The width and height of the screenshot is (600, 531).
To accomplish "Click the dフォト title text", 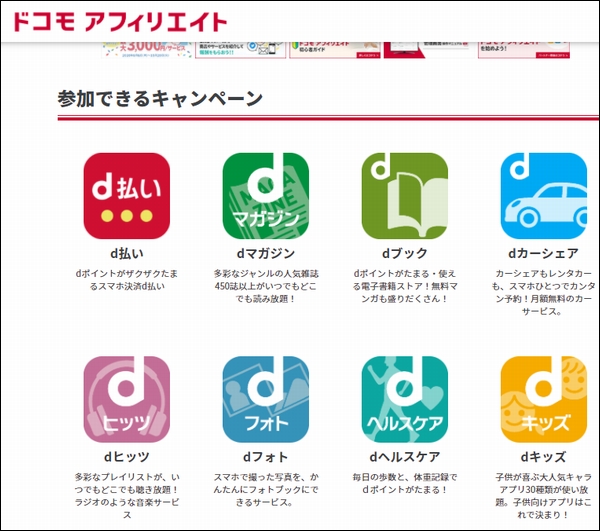I will [266, 457].
